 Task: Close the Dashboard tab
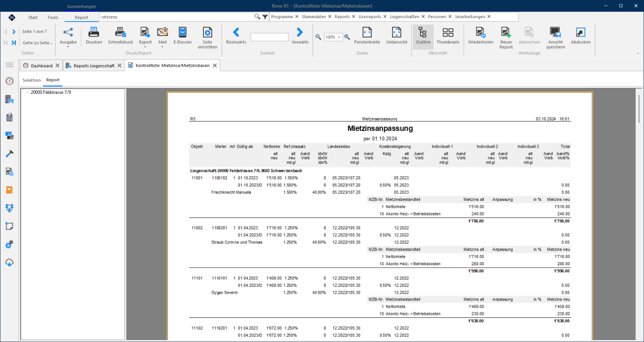click(57, 65)
